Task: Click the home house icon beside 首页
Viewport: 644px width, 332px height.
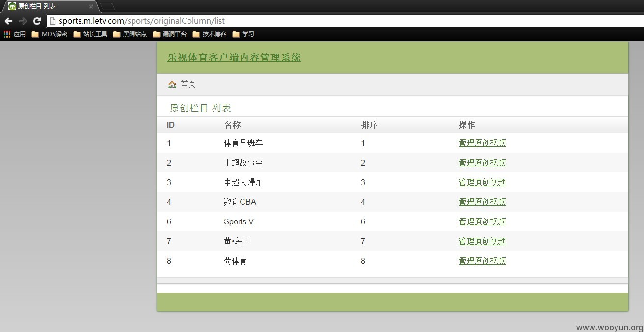Action: click(172, 84)
